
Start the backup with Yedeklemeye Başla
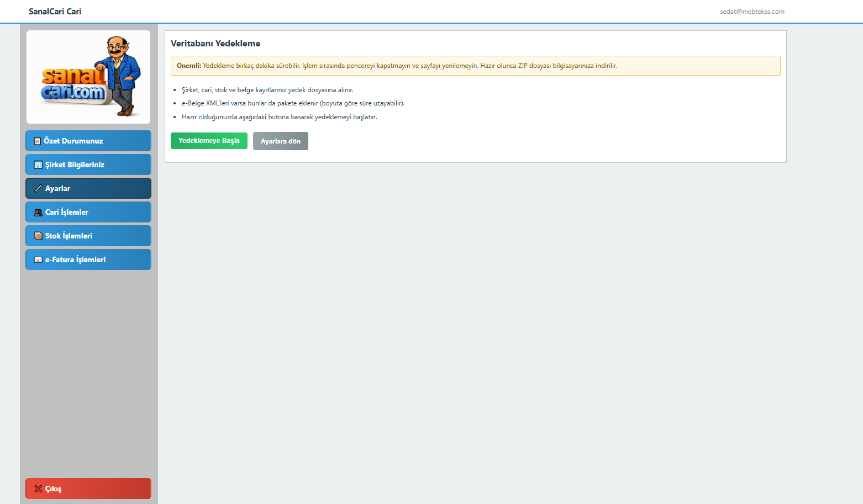click(x=209, y=141)
